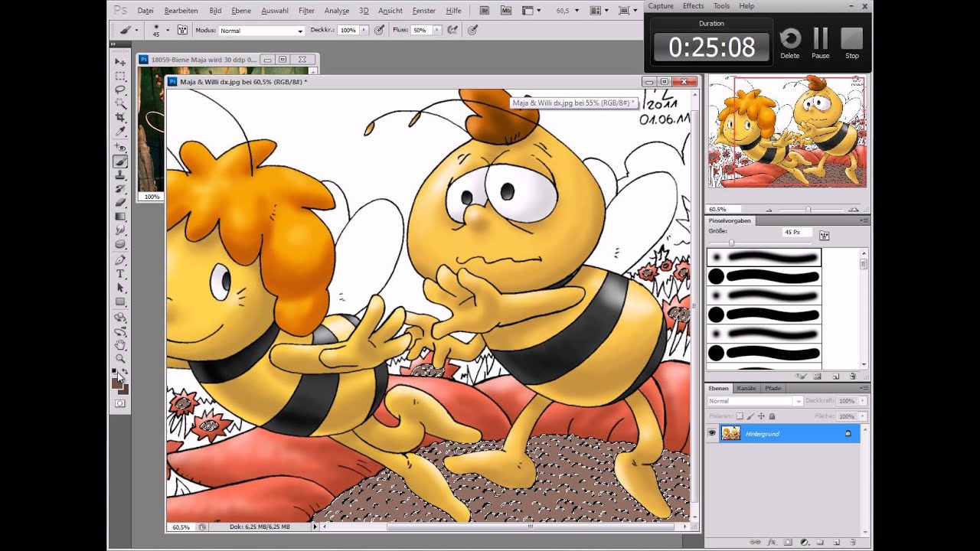Toggle tablet pressure controls opacity
This screenshot has width=980, height=551.
click(379, 31)
